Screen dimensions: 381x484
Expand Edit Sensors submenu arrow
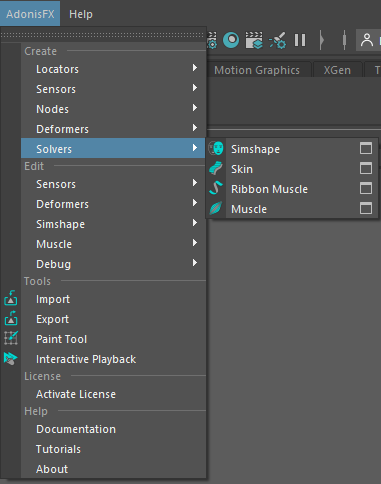coord(195,183)
